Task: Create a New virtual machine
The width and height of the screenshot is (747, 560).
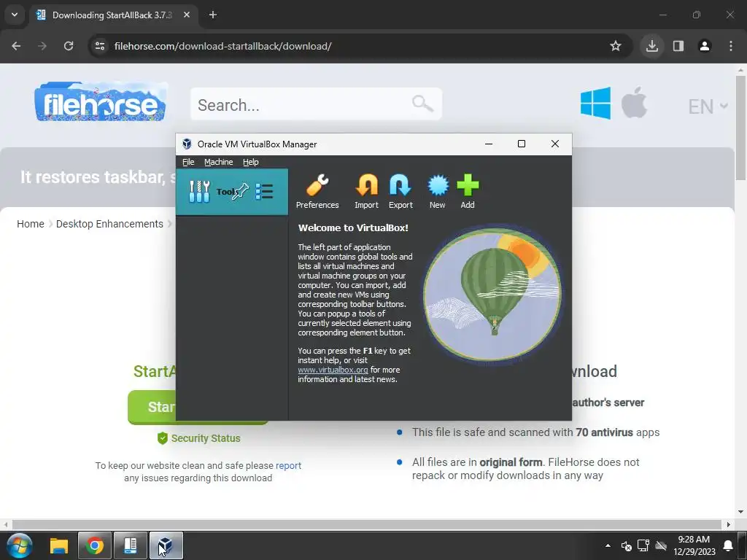Action: (438, 192)
